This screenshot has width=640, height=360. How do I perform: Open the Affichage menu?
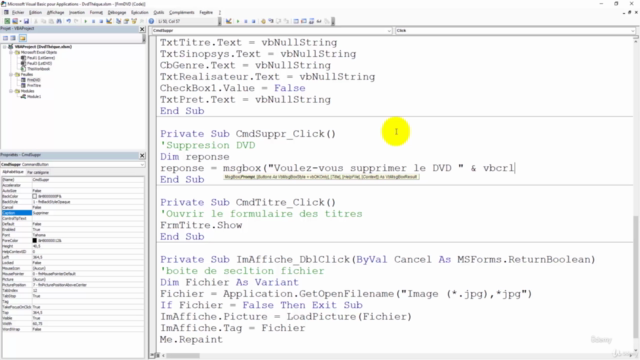click(x=56, y=12)
